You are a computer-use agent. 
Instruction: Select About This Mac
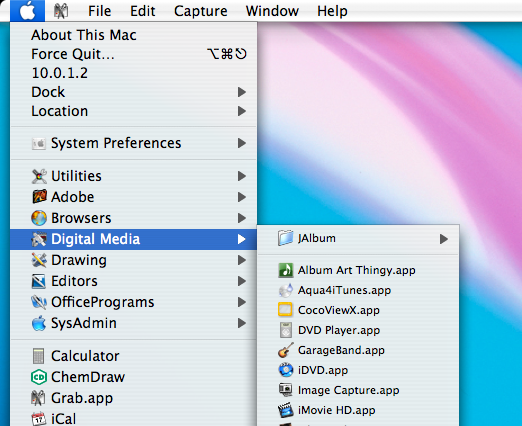click(84, 35)
